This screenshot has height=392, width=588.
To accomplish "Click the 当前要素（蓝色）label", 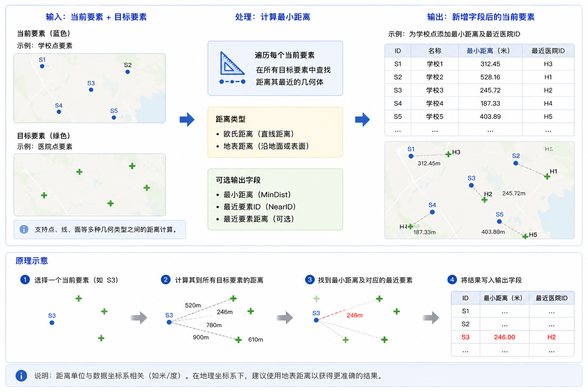I will (x=45, y=33).
